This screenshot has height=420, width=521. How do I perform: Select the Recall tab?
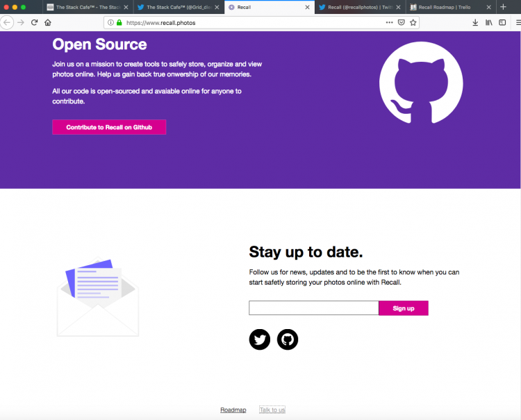click(270, 7)
